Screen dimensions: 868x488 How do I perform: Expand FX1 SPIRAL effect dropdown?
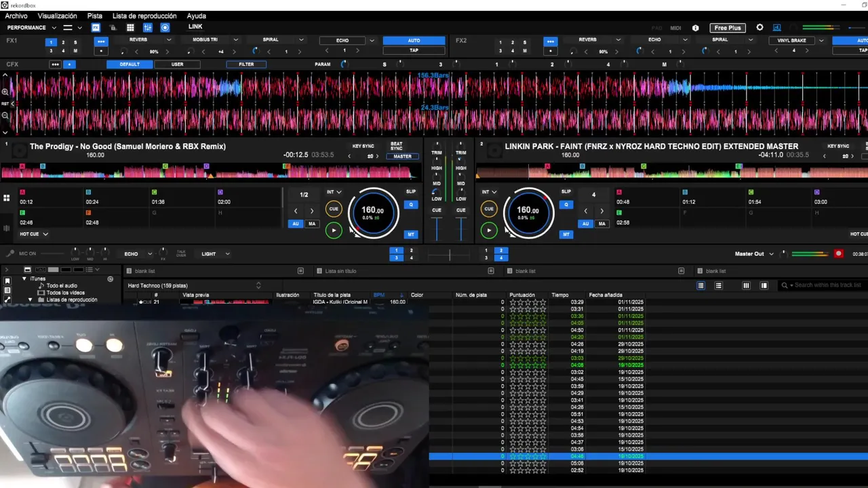pos(302,40)
